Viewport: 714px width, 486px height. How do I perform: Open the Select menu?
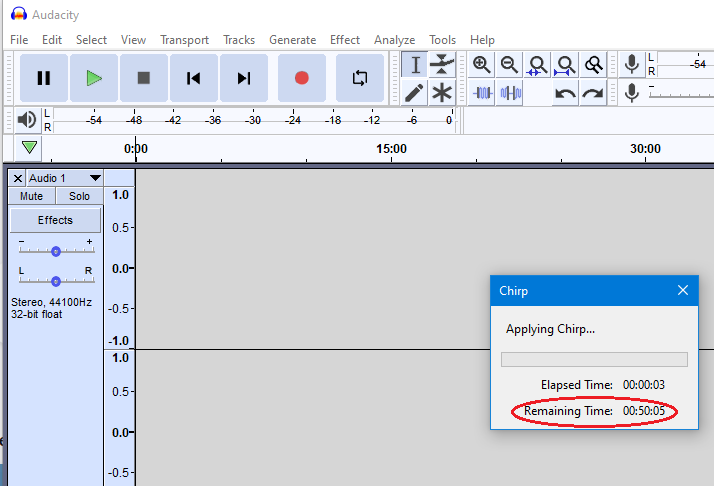coord(91,40)
